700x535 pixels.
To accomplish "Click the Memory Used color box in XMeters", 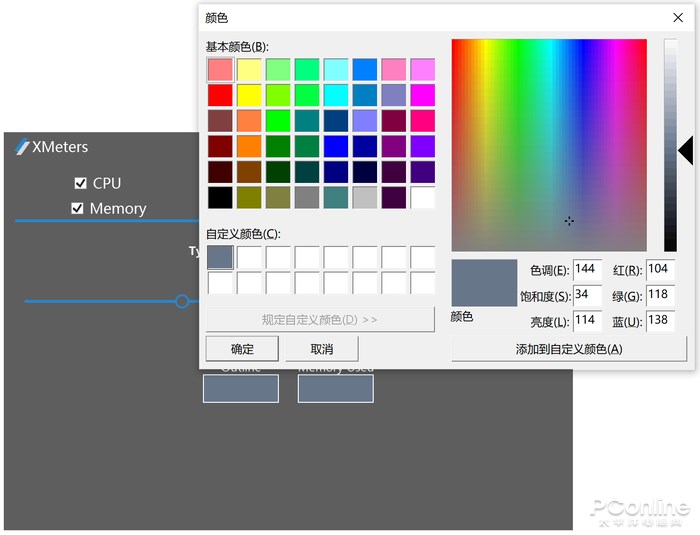I will point(336,389).
